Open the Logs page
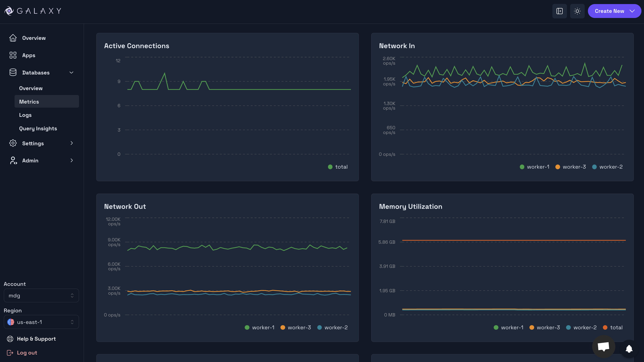This screenshot has height=362, width=644. point(25,115)
